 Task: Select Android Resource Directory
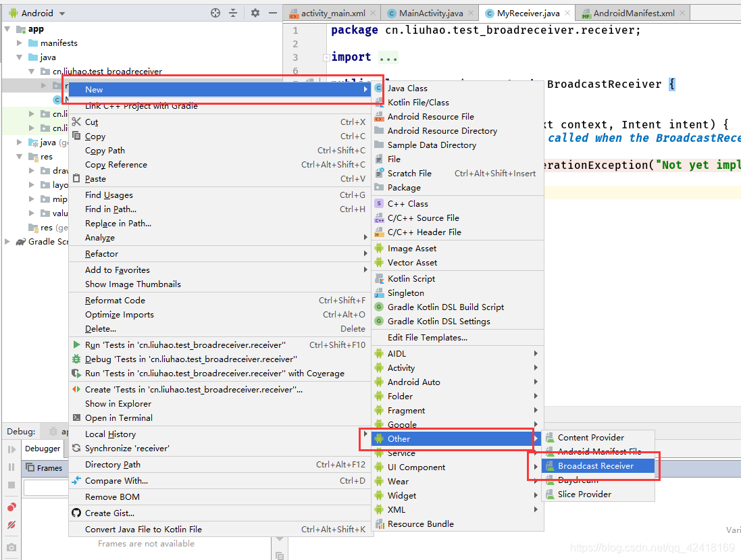point(457,131)
